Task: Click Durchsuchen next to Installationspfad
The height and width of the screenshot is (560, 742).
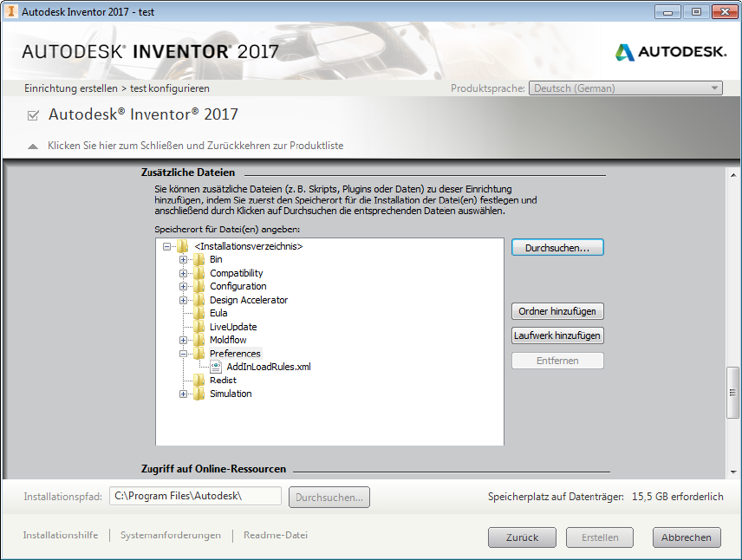Action: [x=329, y=498]
